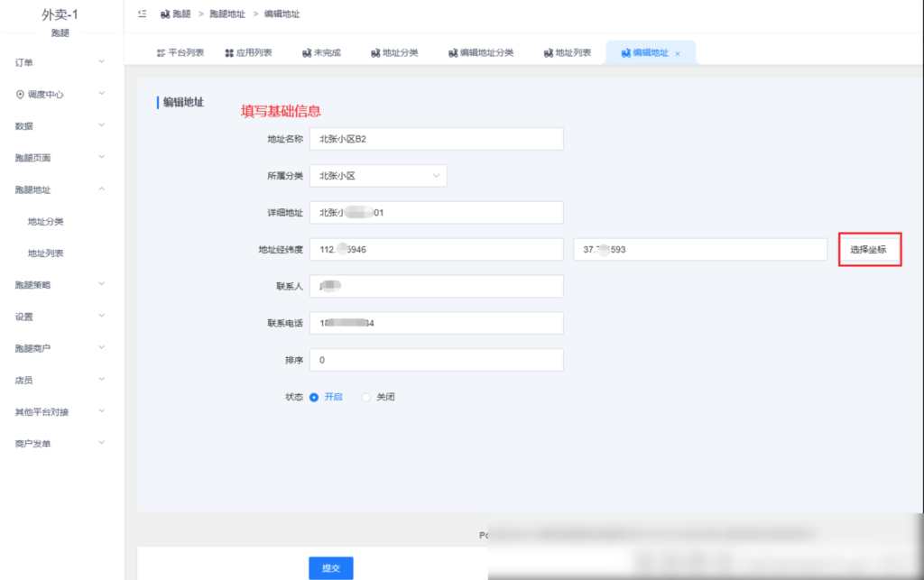Collapse the sidebar with the fold icon
The height and width of the screenshot is (580, 924).
(140, 14)
